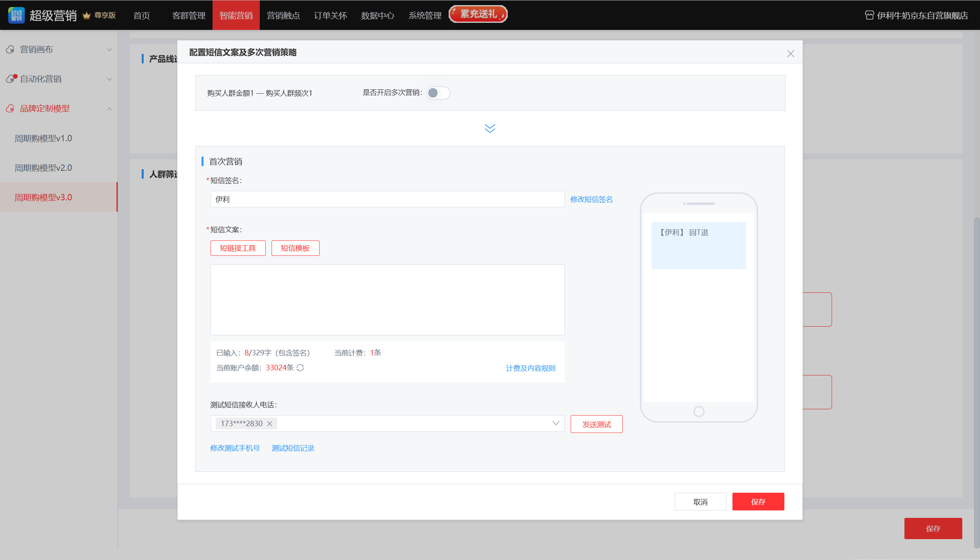Open 营销触点 in the top navigation
Screen dimensions: 980x560
point(283,15)
